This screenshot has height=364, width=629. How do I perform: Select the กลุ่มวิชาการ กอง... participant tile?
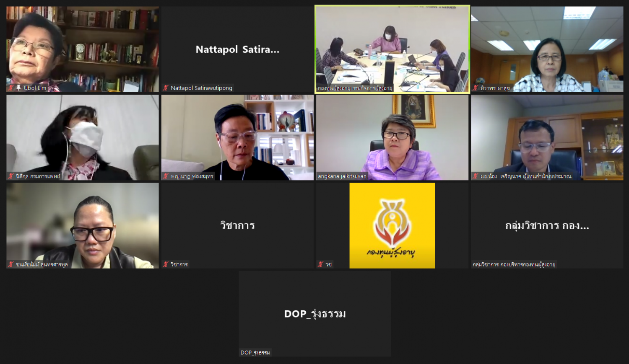tap(547, 225)
